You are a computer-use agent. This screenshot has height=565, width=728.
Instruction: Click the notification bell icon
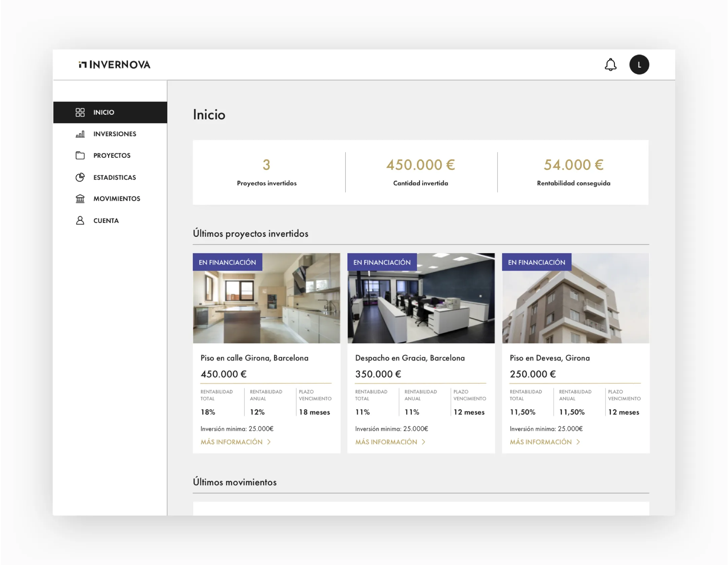tap(610, 65)
